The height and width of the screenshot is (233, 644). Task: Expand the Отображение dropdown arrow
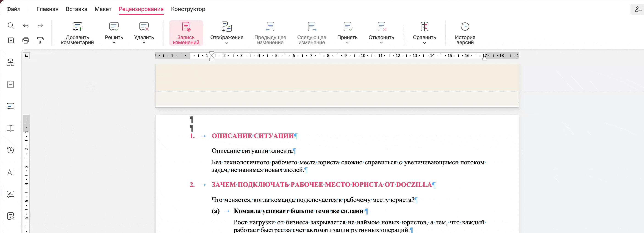[227, 43]
